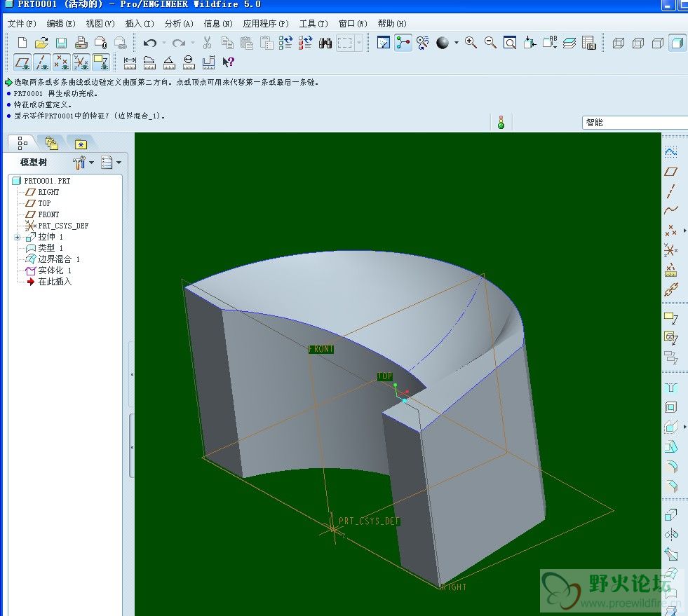The height and width of the screenshot is (616, 688).
Task: Select the round edge tool
Action: coord(670,466)
